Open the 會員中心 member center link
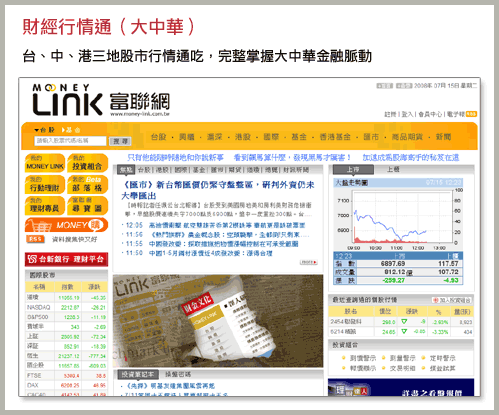Viewport: 499px width, 415px height. click(430, 114)
